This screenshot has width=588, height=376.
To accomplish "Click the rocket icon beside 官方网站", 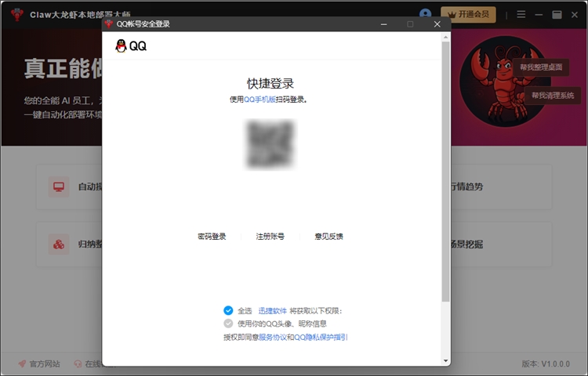I will click(22, 363).
